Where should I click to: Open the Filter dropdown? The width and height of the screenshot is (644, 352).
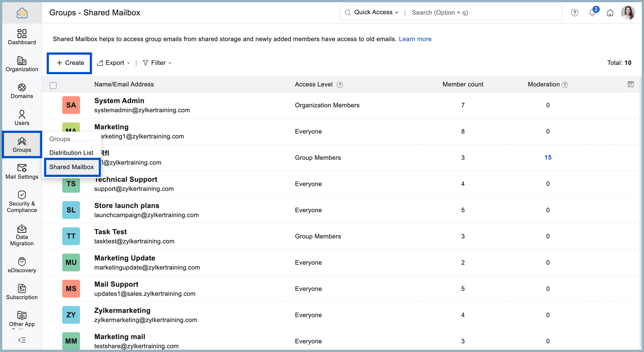[x=157, y=63]
